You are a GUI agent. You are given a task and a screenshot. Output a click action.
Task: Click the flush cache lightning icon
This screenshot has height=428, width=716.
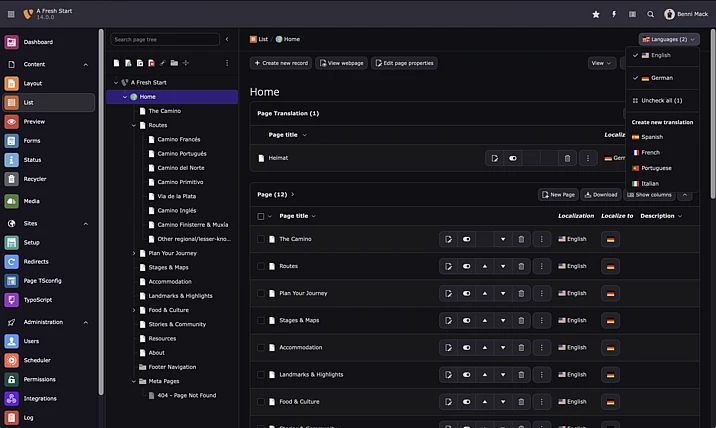pyautogui.click(x=614, y=14)
